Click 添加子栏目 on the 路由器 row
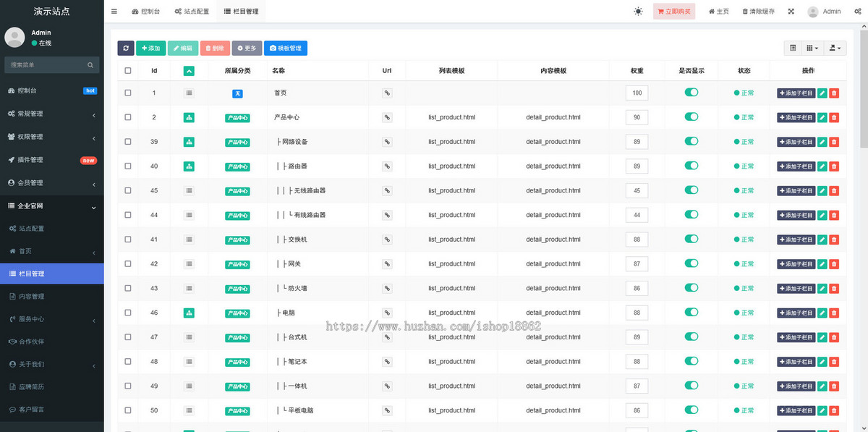868x432 pixels. coord(796,166)
